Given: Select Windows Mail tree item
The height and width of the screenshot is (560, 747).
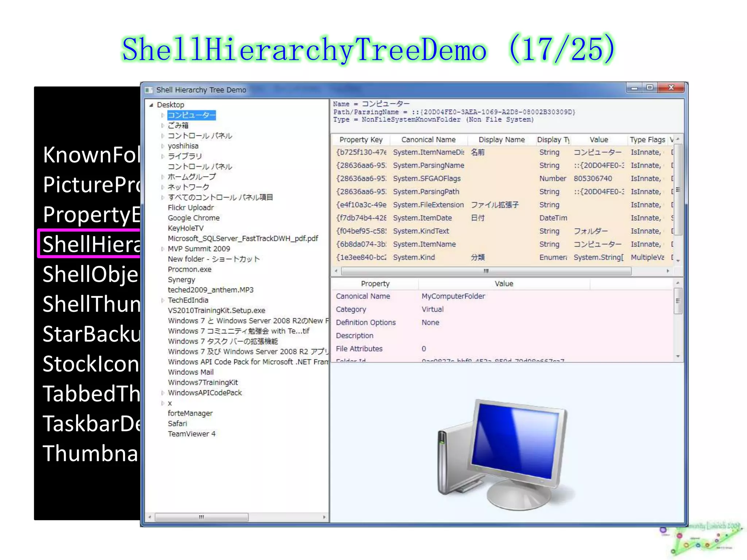Looking at the screenshot, I should 191,372.
